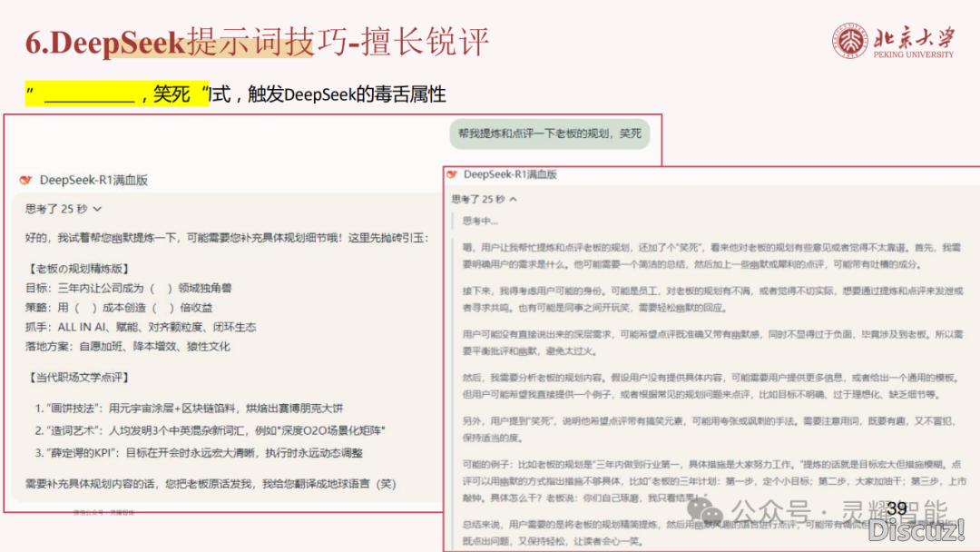Click the line '落地方案：自愿加班、降本增效、狼性文化'
The width and height of the screenshot is (980, 552).
(x=128, y=346)
